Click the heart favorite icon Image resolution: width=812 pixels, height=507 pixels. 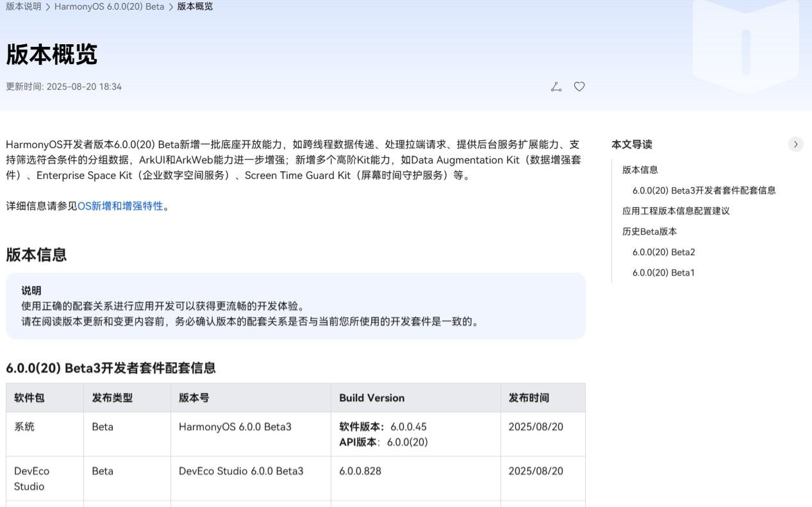pyautogui.click(x=579, y=87)
